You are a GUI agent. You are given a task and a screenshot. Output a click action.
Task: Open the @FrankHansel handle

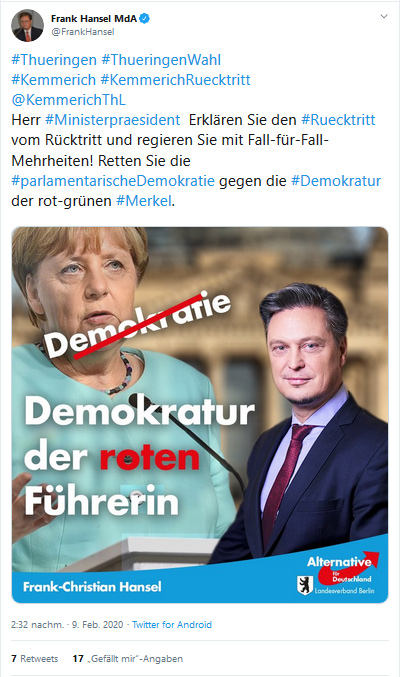coord(83,32)
